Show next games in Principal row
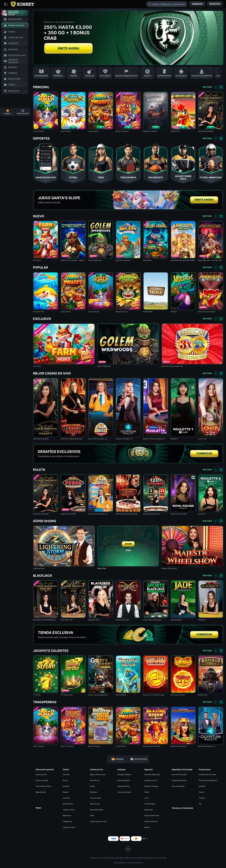 point(221,87)
